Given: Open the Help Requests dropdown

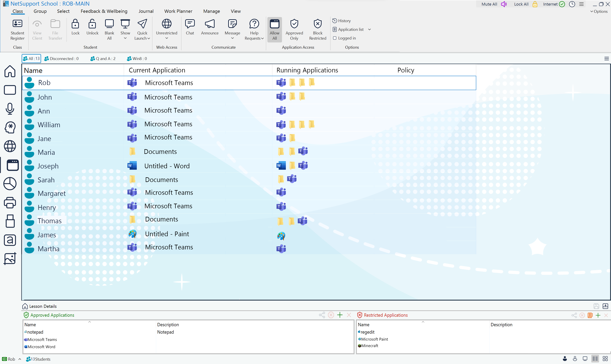Looking at the screenshot, I should click(x=262, y=38).
